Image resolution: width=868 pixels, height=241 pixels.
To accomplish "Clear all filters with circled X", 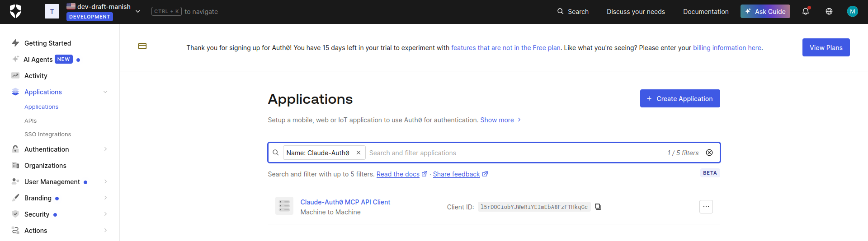I will pos(709,153).
